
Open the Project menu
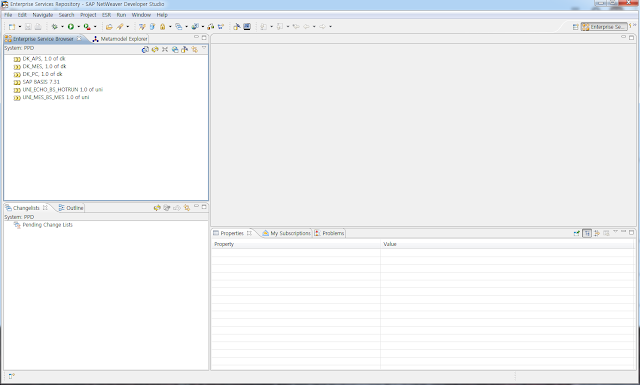click(88, 15)
